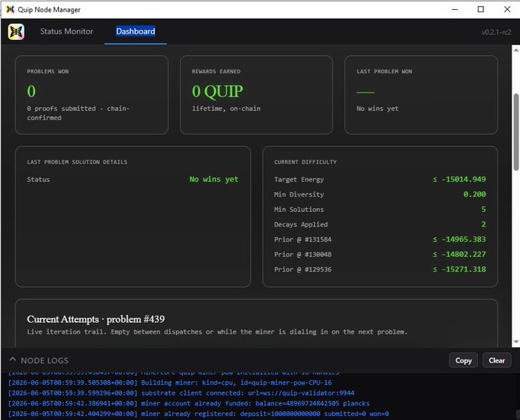This screenshot has height=420, width=520.
Task: Click '0 proofs submitted · chain-confirmed' caption
Action: 78,113
